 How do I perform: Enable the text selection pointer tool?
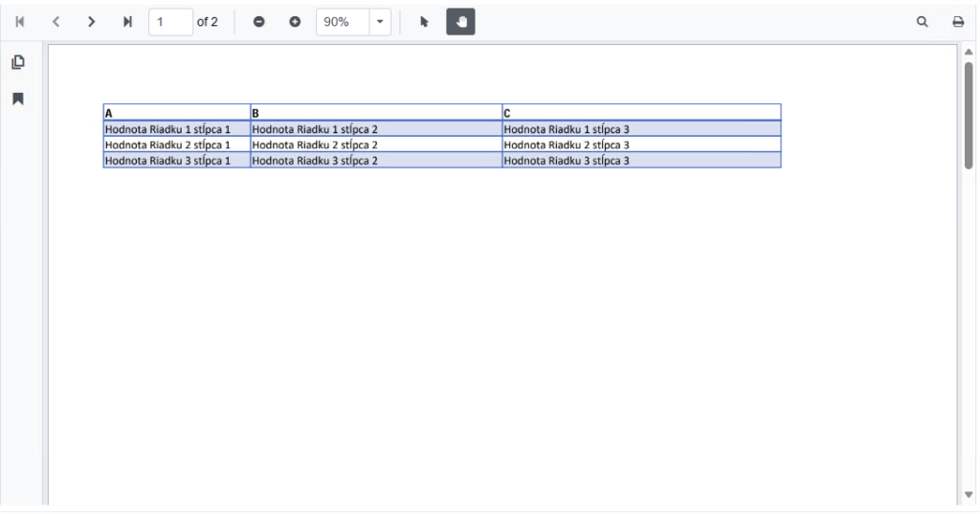pyautogui.click(x=424, y=22)
